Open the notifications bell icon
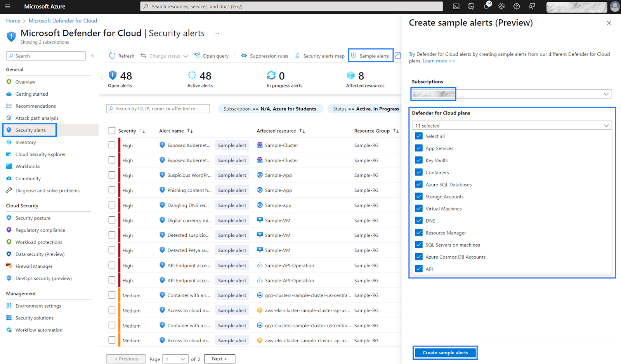The height and width of the screenshot is (364, 621). pyautogui.click(x=487, y=6)
